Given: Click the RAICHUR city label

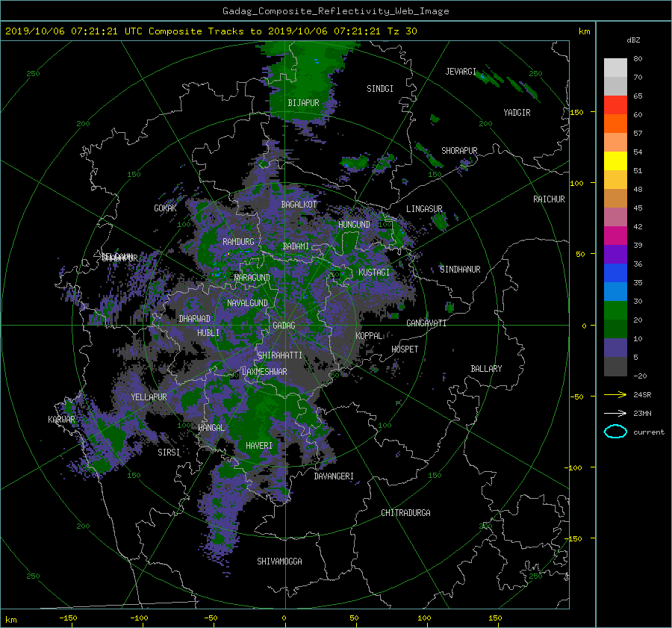Looking at the screenshot, I should point(549,199).
